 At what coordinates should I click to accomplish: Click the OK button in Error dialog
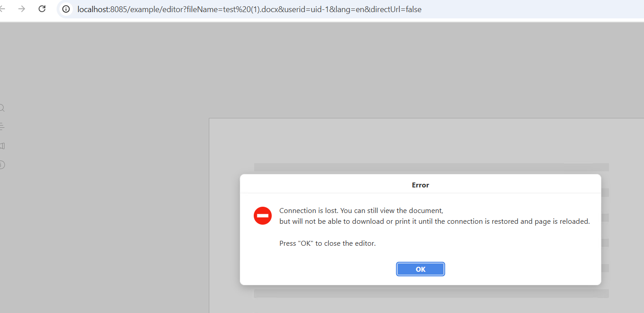[420, 269]
